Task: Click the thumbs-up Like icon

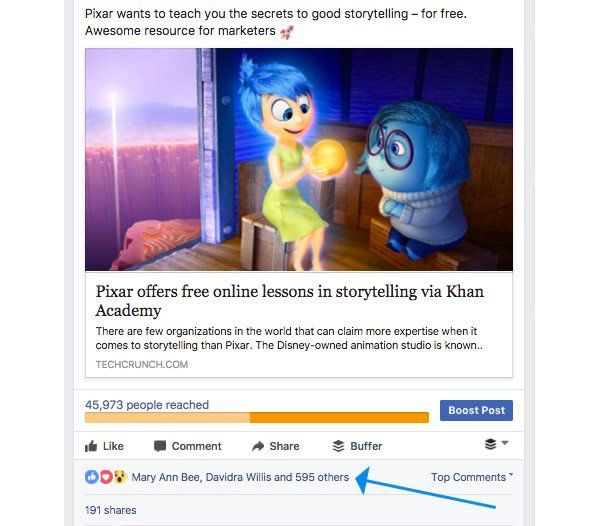Action: click(x=91, y=446)
